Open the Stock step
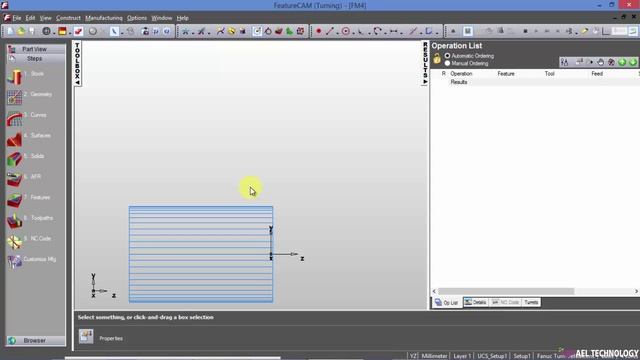This screenshot has height=360, width=640. (26, 76)
